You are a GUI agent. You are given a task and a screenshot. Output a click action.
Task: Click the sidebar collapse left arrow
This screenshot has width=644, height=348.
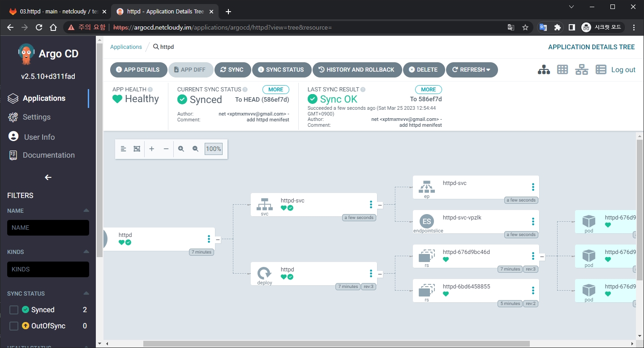(48, 177)
